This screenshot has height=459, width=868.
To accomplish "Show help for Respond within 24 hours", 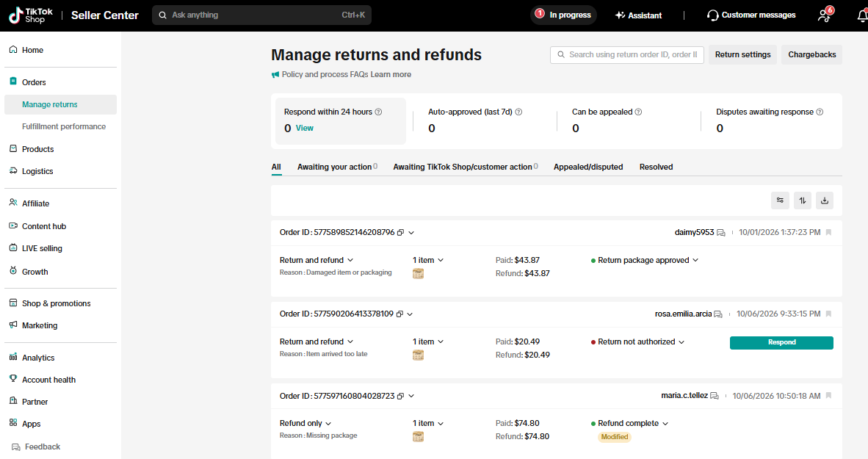I will click(x=379, y=112).
